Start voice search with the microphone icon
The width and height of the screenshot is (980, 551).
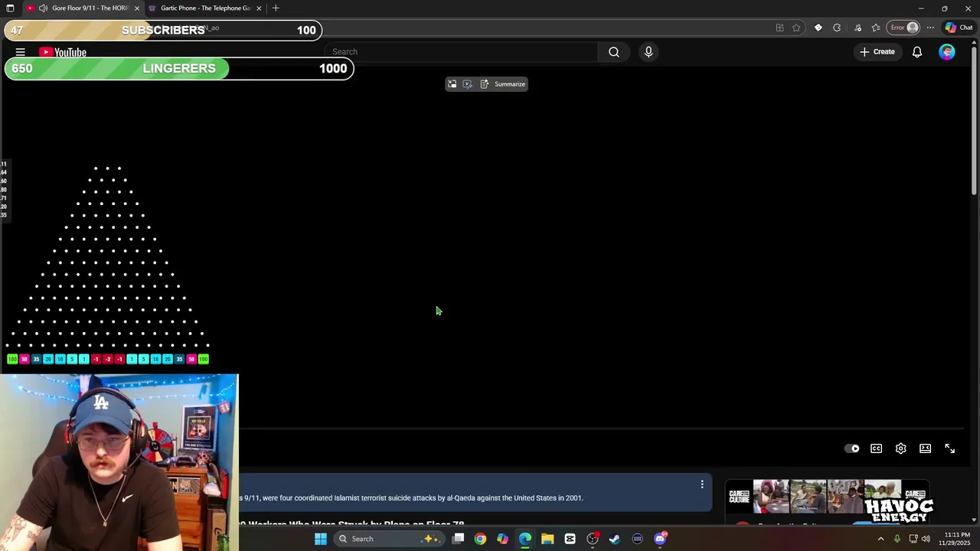click(648, 52)
